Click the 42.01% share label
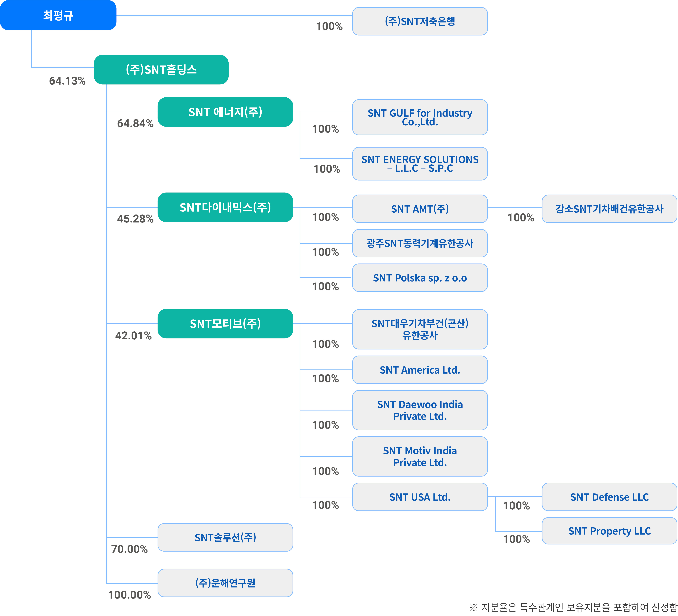 tap(134, 335)
